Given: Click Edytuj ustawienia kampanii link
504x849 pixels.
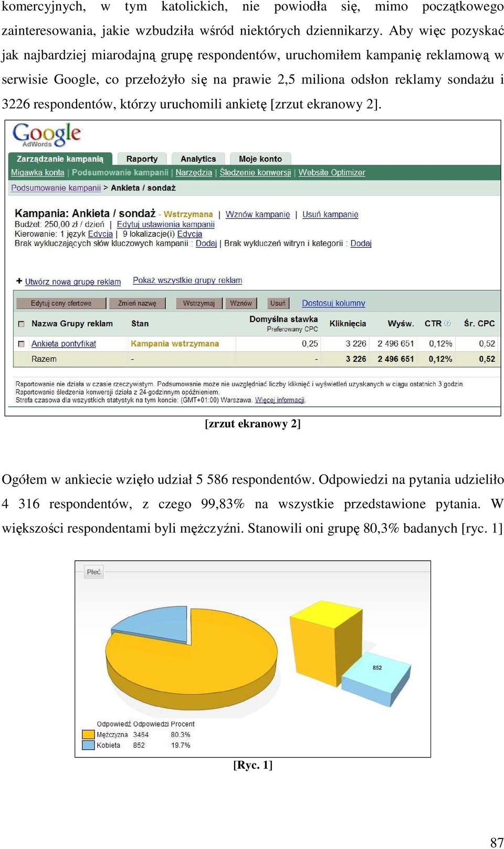Looking at the screenshot, I should (x=165, y=224).
